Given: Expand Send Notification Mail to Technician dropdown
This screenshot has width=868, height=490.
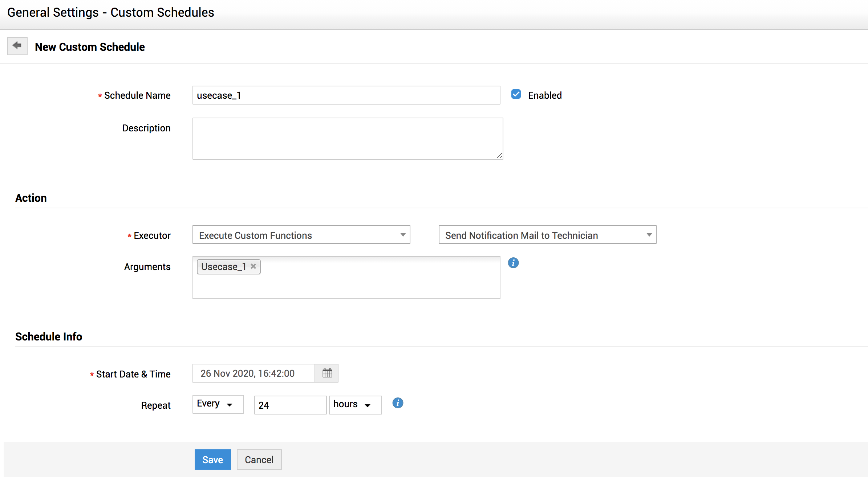Looking at the screenshot, I should pos(547,235).
